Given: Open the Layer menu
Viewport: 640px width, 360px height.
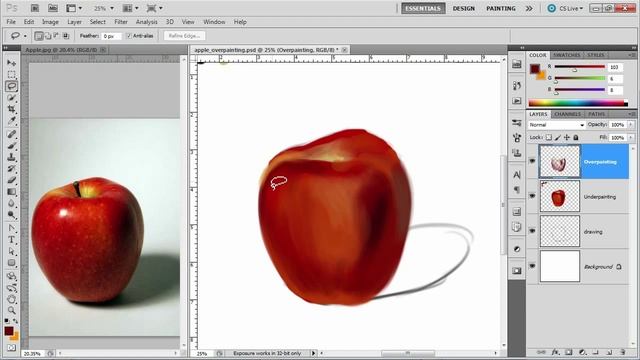Looking at the screenshot, I should click(x=74, y=22).
